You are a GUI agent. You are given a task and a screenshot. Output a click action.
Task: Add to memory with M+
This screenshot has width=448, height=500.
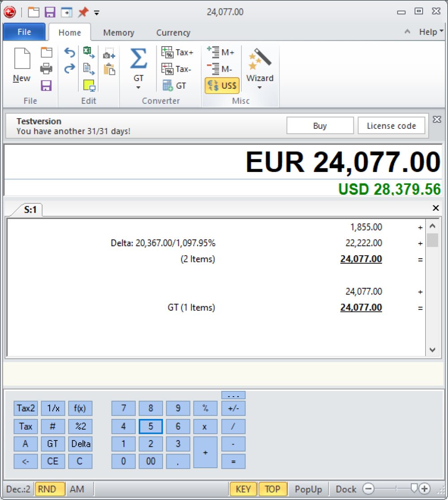click(220, 52)
